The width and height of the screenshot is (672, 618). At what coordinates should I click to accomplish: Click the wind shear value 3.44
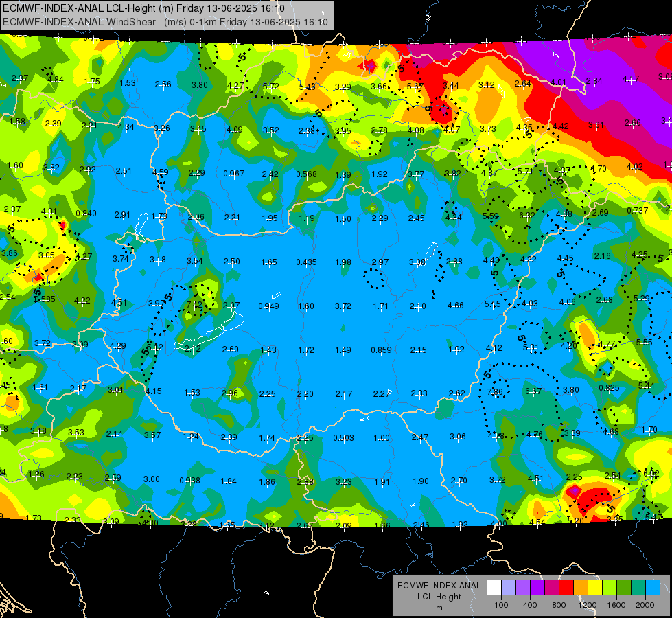[x=450, y=86]
